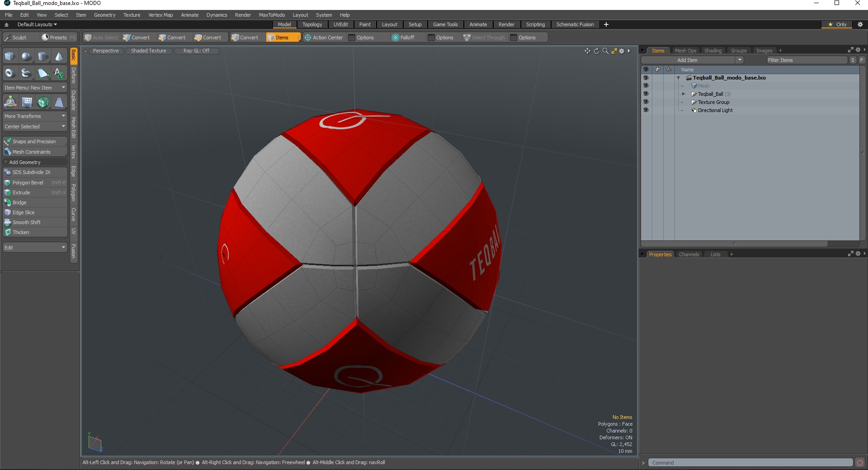
Task: Click the Polygon Bevel tool
Action: tap(35, 183)
